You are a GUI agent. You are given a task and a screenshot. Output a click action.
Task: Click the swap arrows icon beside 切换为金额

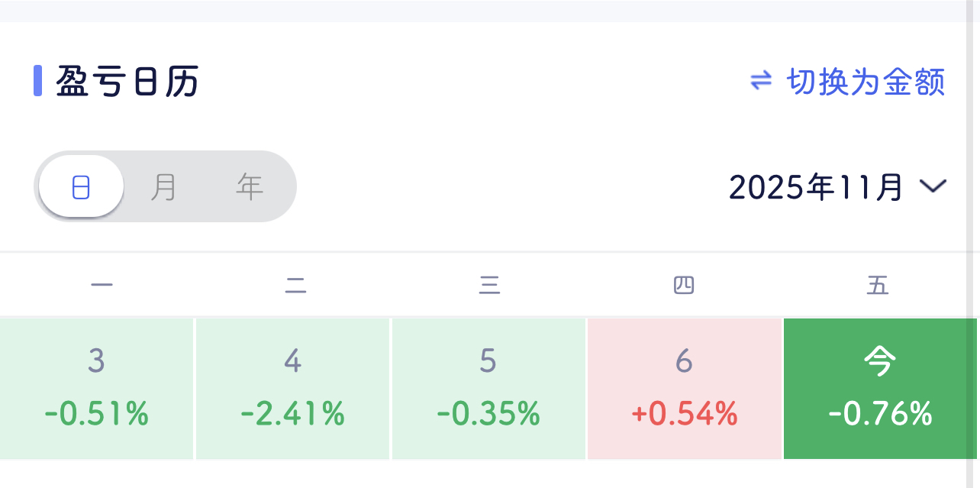[761, 81]
